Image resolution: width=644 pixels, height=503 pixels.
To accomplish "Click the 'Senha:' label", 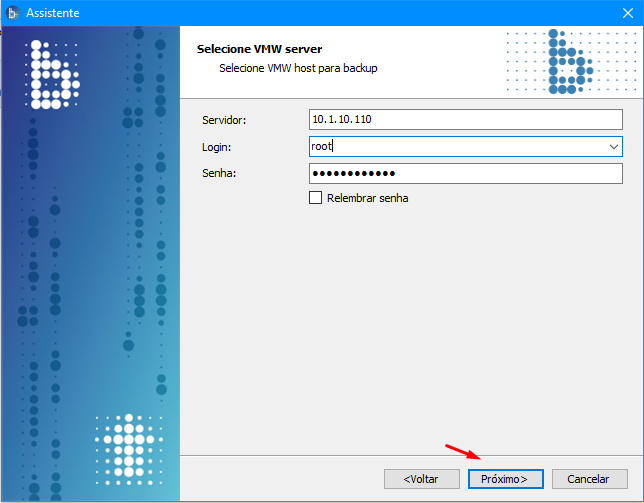I will (x=219, y=173).
